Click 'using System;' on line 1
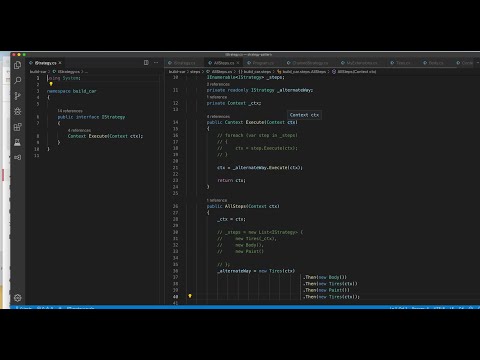 coord(64,78)
